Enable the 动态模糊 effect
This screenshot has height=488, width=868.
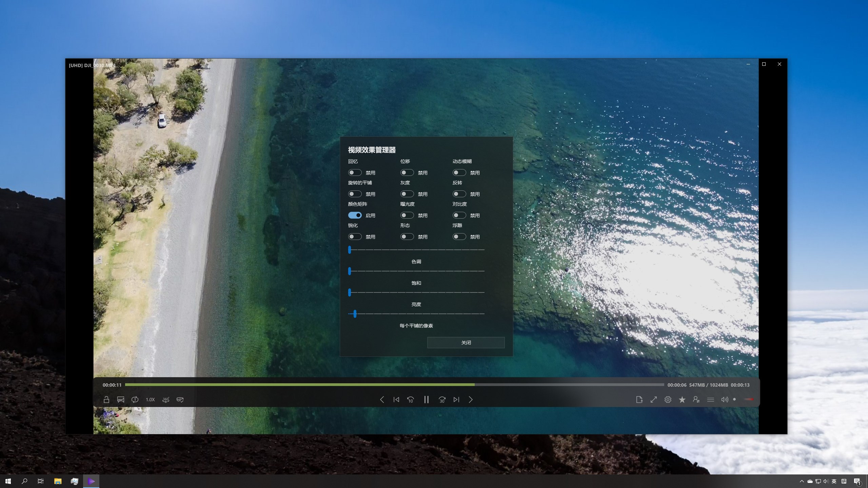[460, 172]
